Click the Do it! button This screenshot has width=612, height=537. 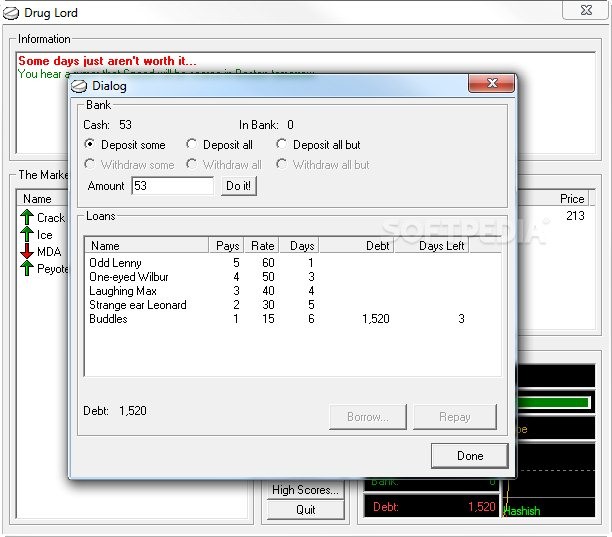[x=238, y=186]
